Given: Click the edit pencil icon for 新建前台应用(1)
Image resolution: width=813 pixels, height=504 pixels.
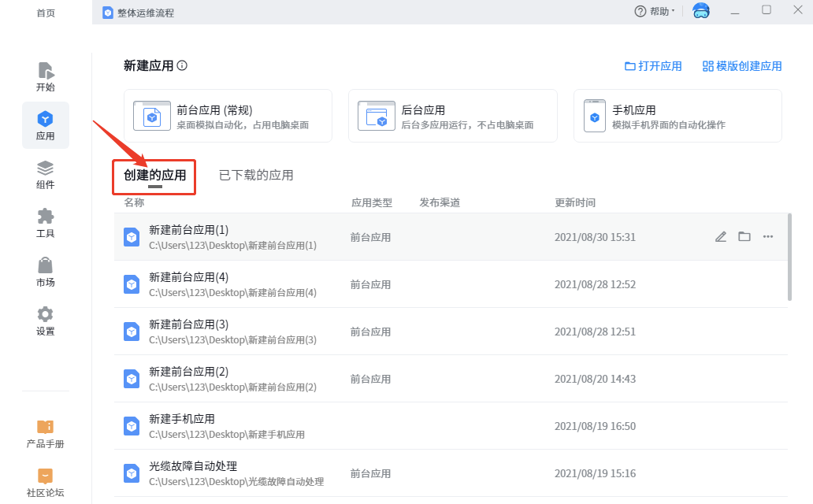Looking at the screenshot, I should pyautogui.click(x=721, y=237).
